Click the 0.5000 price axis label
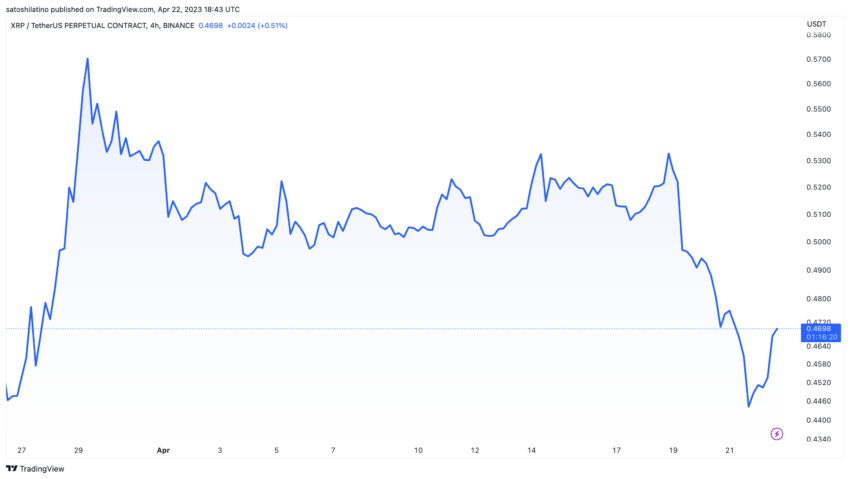The width and height of the screenshot is (850, 479). click(x=818, y=242)
